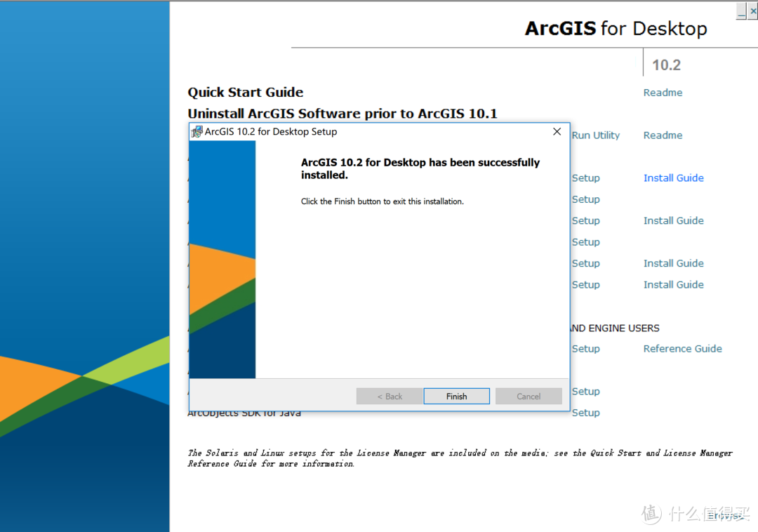The image size is (758, 532).
Task: Click the 10.2 version number
Action: pos(666,65)
